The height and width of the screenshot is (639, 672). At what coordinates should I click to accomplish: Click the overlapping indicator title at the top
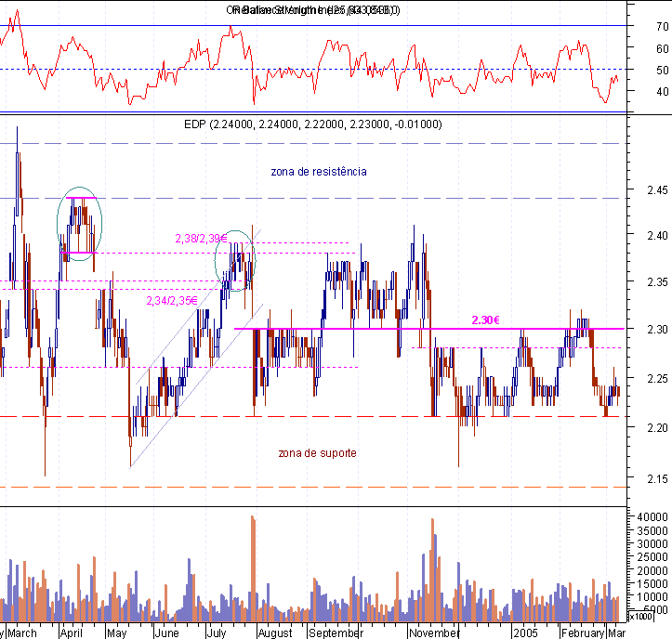(313, 10)
